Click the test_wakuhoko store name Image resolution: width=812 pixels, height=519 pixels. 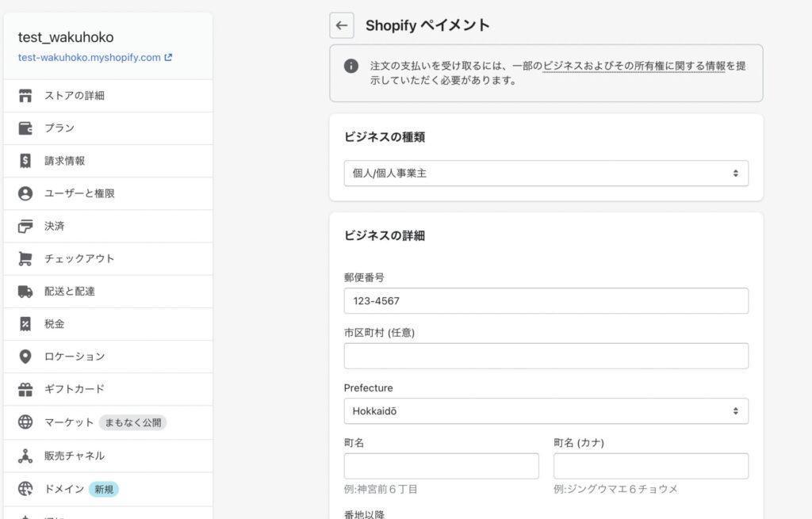click(66, 37)
